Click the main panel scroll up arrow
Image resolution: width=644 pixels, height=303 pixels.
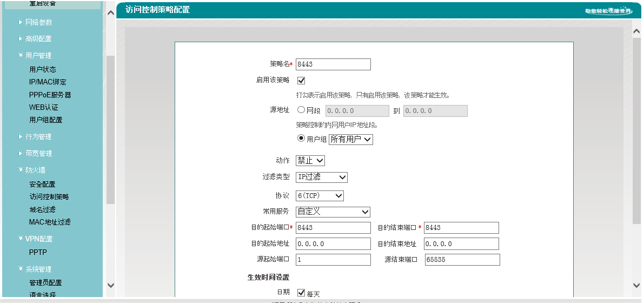[636, 31]
